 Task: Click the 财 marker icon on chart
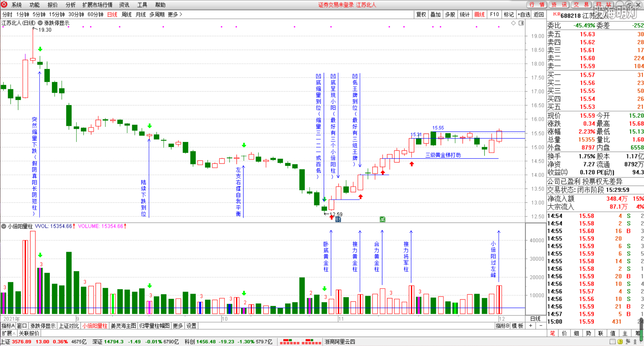point(338,219)
